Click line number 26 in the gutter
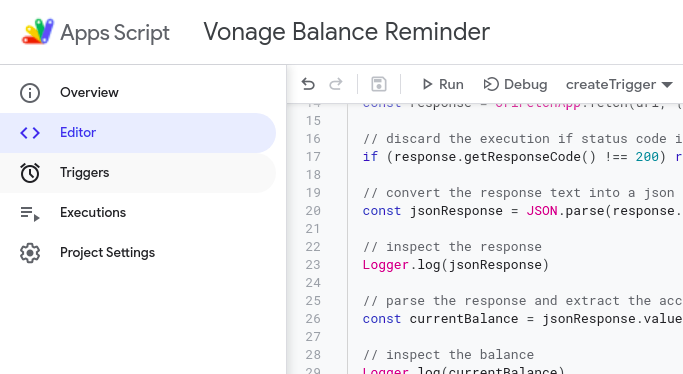Image resolution: width=683 pixels, height=374 pixels. pos(313,319)
